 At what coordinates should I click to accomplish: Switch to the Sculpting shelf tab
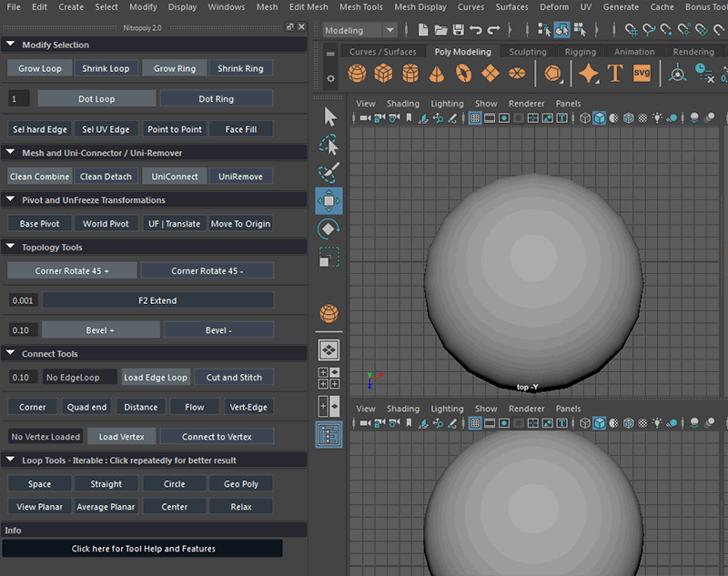[528, 52]
